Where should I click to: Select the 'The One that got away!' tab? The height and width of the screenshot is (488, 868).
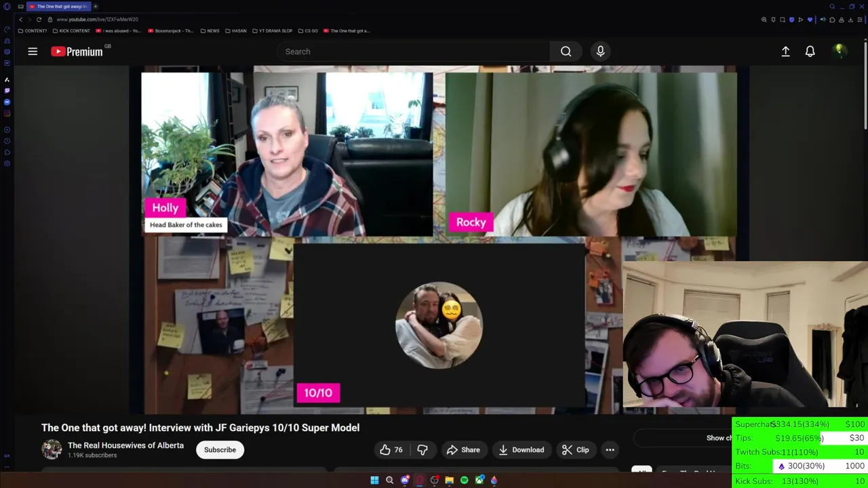(58, 6)
